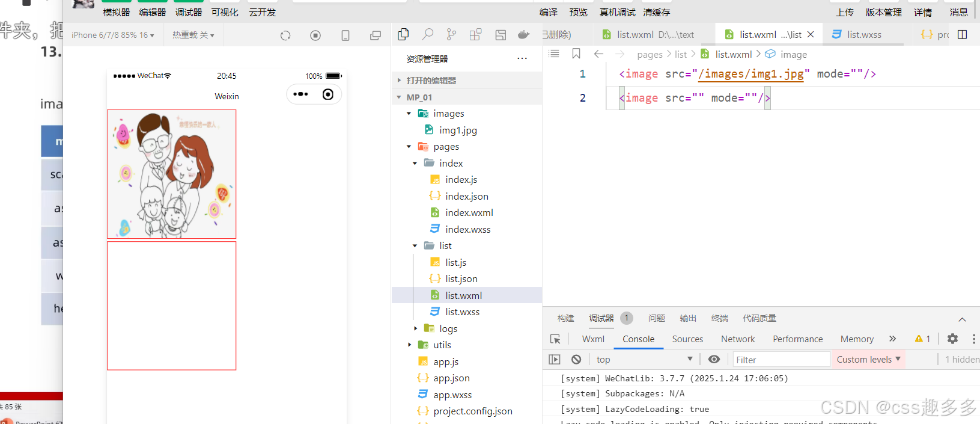Open resource manager more options ellipsis
This screenshot has height=424, width=980.
[x=522, y=58]
